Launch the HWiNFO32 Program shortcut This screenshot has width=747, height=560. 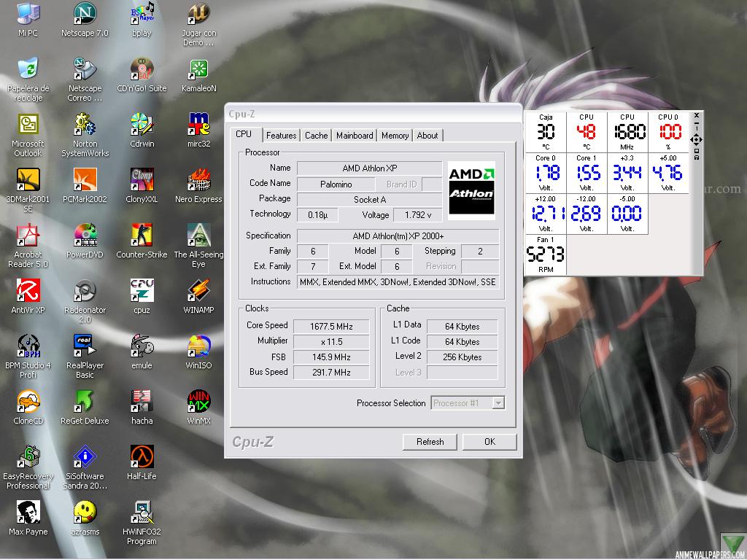pyautogui.click(x=142, y=513)
